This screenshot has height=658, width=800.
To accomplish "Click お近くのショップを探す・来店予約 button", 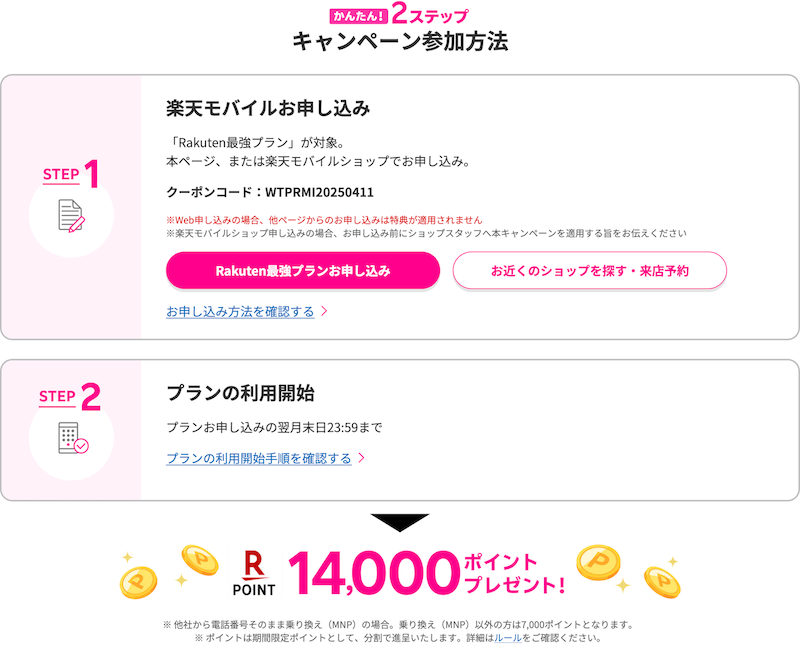I will (x=589, y=270).
